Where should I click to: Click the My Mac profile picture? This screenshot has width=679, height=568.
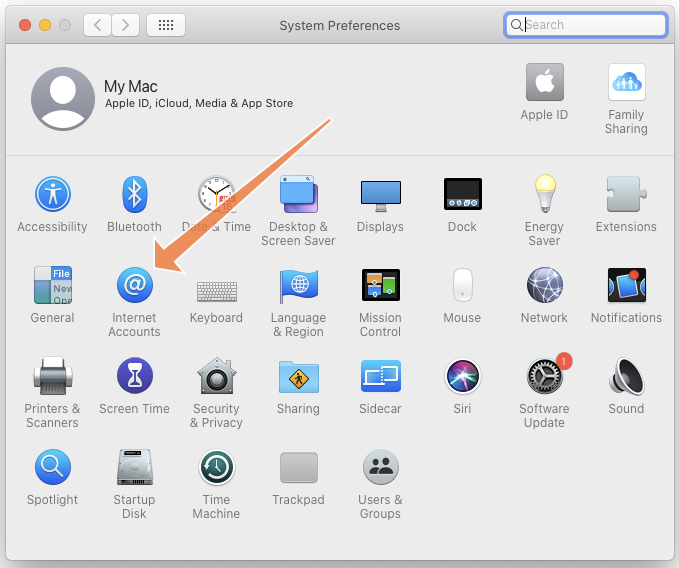click(x=63, y=99)
